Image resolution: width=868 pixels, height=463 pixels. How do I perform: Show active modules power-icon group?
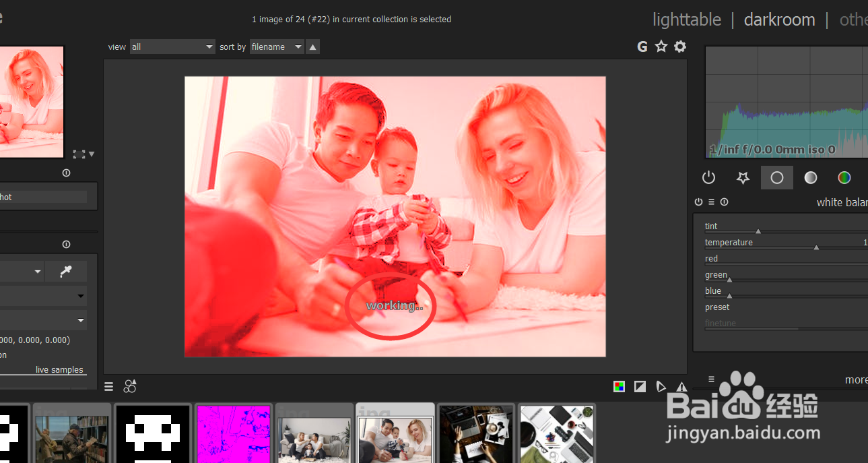[708, 177]
